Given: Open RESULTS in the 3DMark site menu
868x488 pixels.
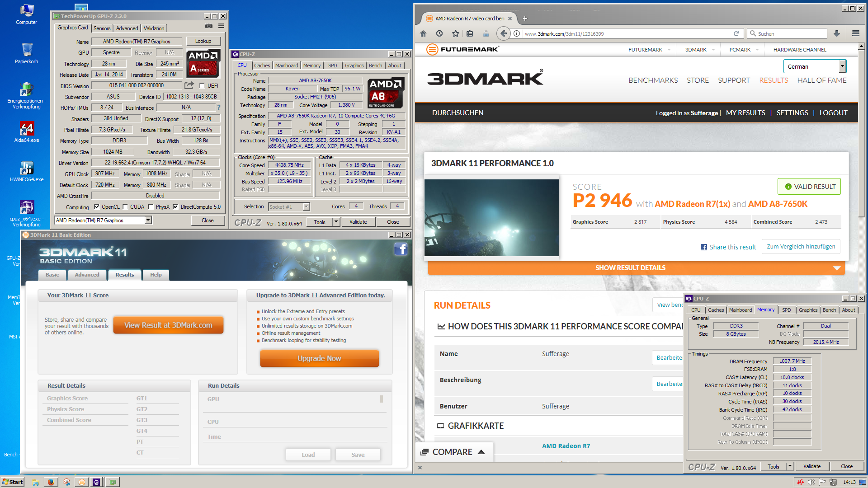Looking at the screenshot, I should point(774,80).
